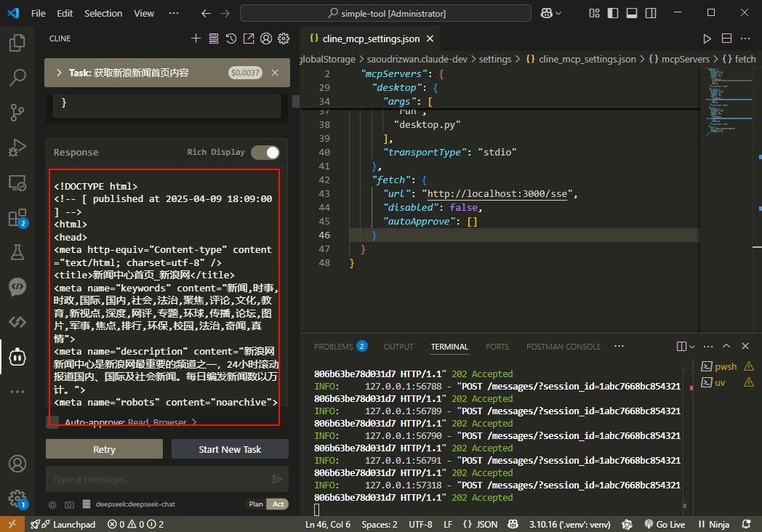Expand Auto-approve options chevron
The height and width of the screenshot is (532, 762).
click(x=194, y=422)
